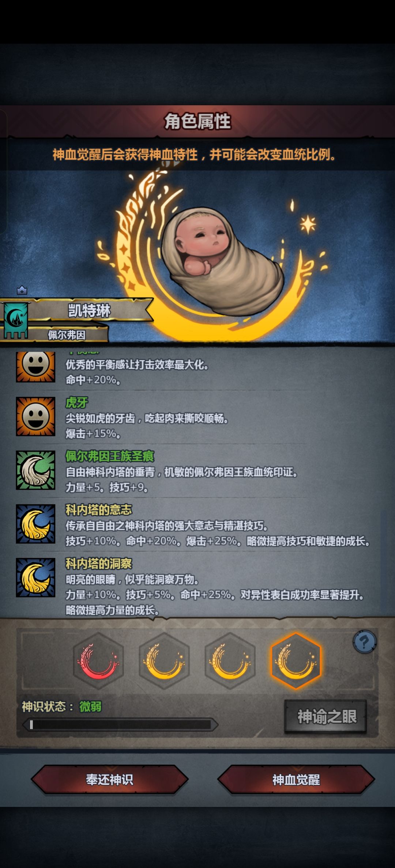The image size is (395, 868).
Task: Select the 凯特琳 name plate
Action: (89, 311)
